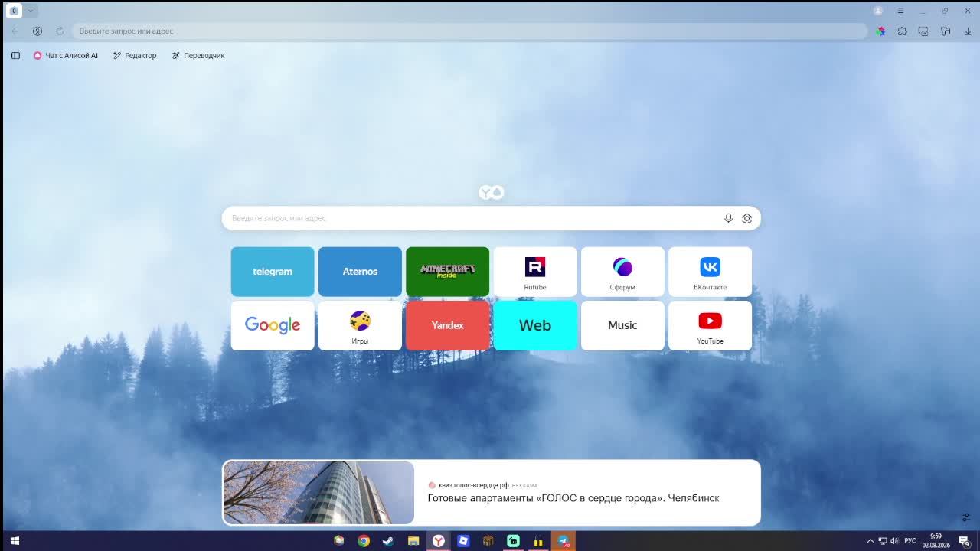Open the Игры tile

pos(360,325)
